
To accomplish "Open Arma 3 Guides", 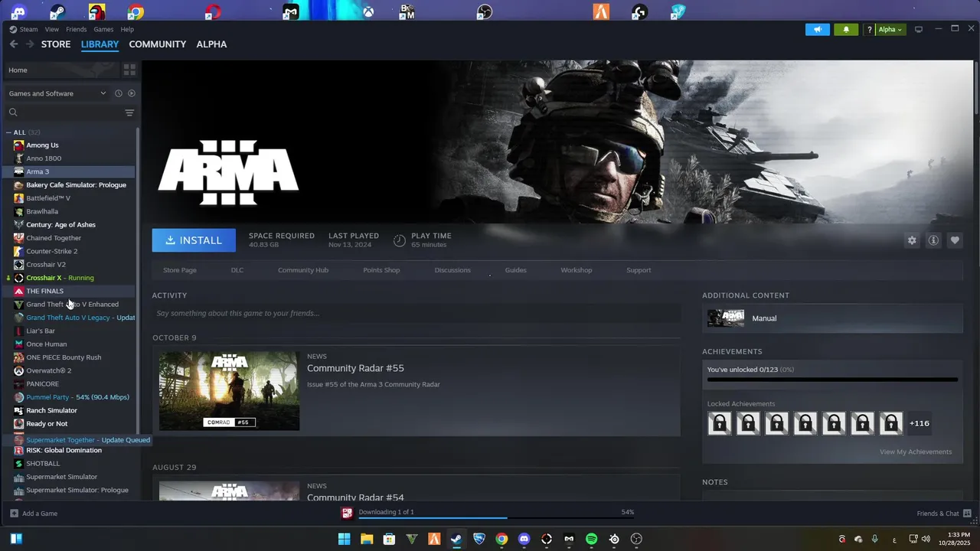I will [515, 270].
